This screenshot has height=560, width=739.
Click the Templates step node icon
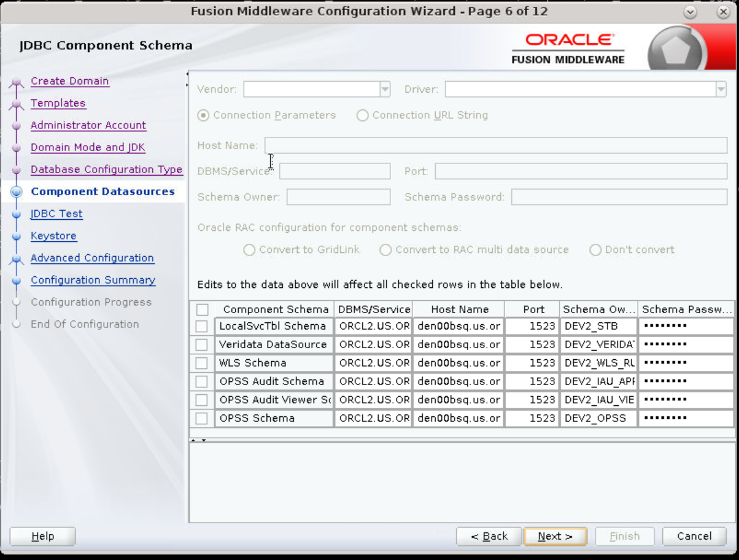coord(17,106)
